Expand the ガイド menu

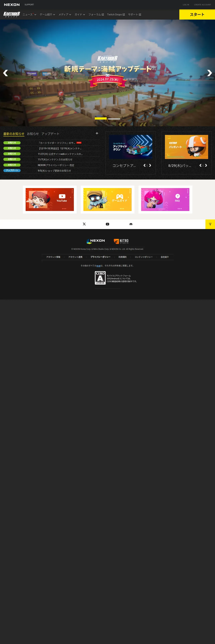coord(80,15)
